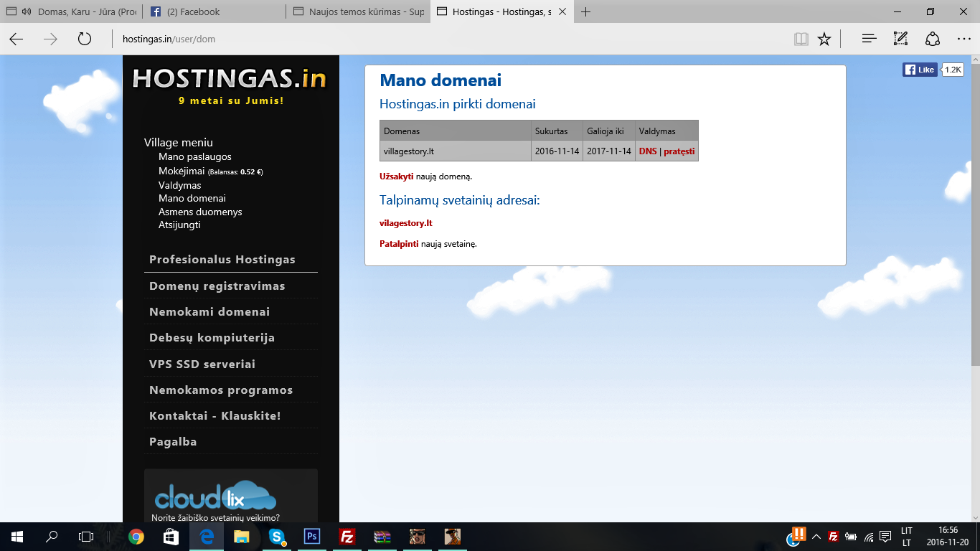Launch Google Chrome from the taskbar

136,537
